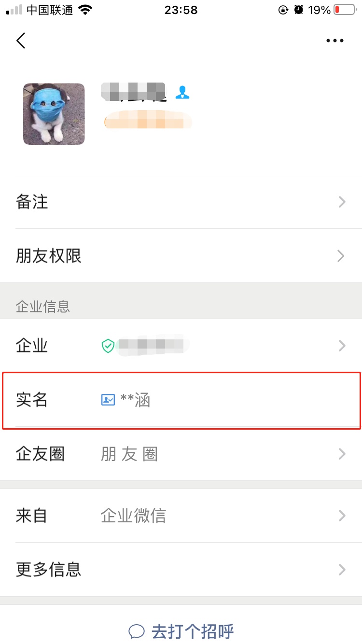Expand the 朋友权限 row chevron
Screen dimensions: 362x644
[342, 256]
